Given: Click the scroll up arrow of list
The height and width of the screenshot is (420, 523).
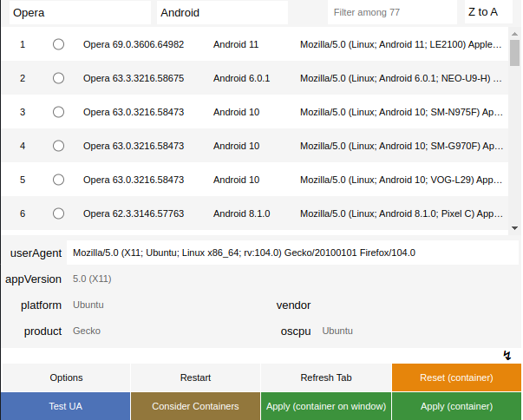Looking at the screenshot, I should tap(514, 34).
